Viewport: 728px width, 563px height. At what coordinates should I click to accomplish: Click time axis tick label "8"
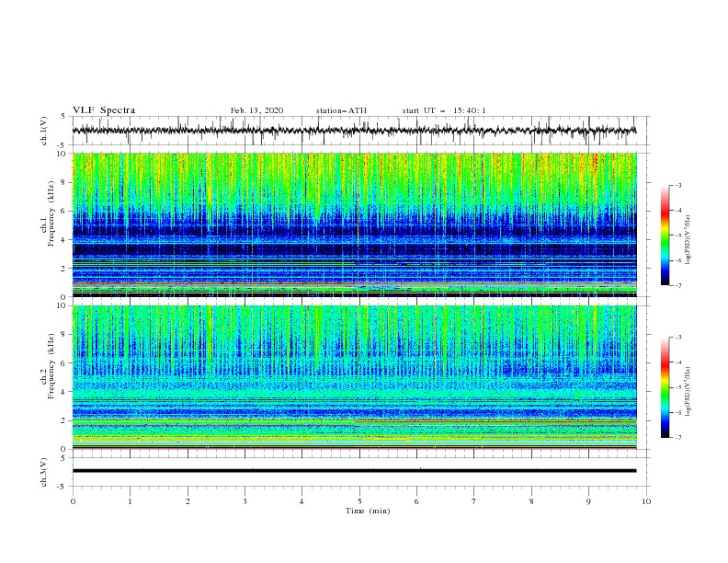pos(531,501)
